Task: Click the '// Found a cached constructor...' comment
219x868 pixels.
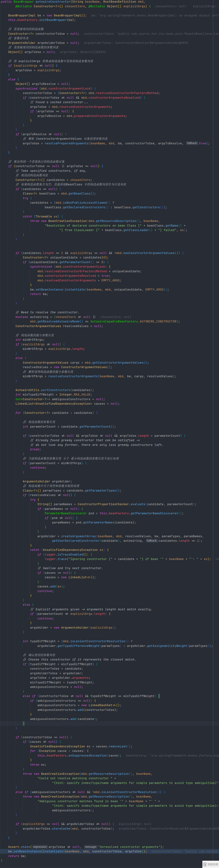Action: click(x=59, y=102)
